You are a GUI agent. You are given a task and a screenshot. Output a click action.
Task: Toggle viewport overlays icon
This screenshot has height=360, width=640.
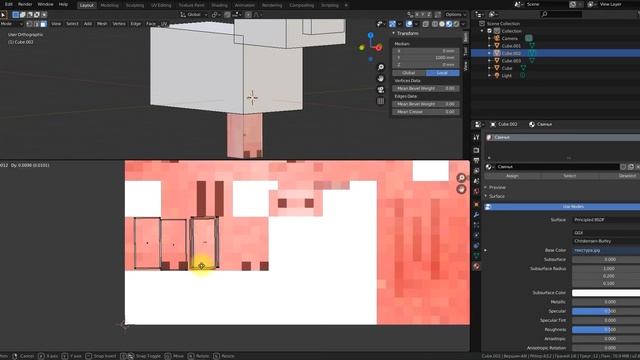tap(409, 24)
